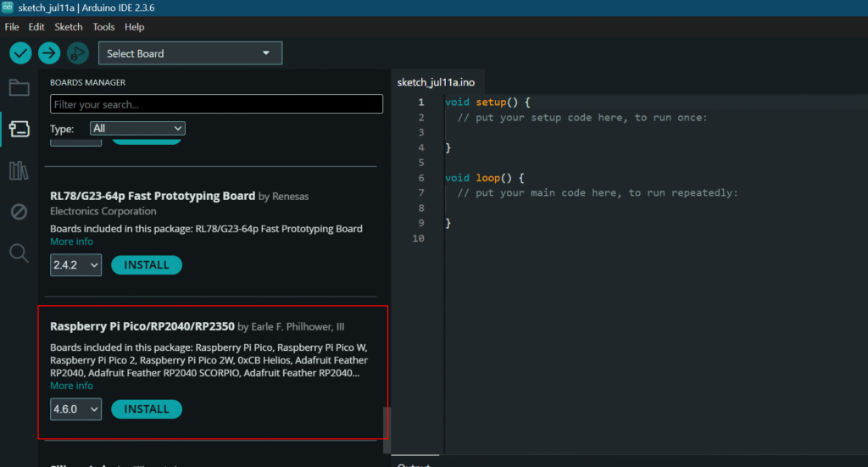Switch to the sketch_jul11a.ino tab
This screenshot has width=868, height=467.
(437, 82)
